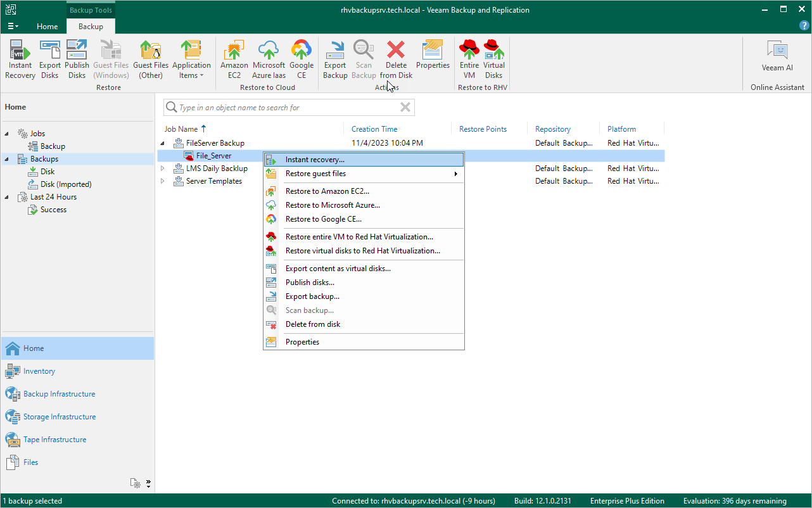
Task: Click Export Disks ribbon icon
Action: point(50,60)
